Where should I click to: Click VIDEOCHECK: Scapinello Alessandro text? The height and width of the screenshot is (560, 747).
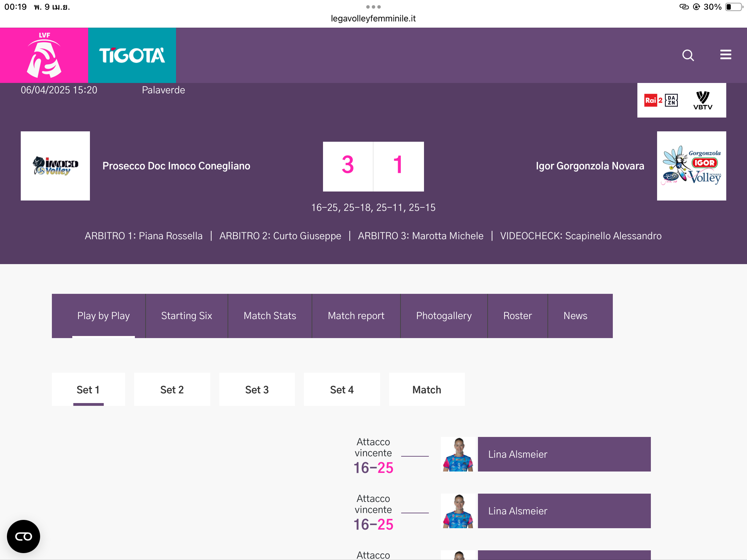pyautogui.click(x=581, y=236)
